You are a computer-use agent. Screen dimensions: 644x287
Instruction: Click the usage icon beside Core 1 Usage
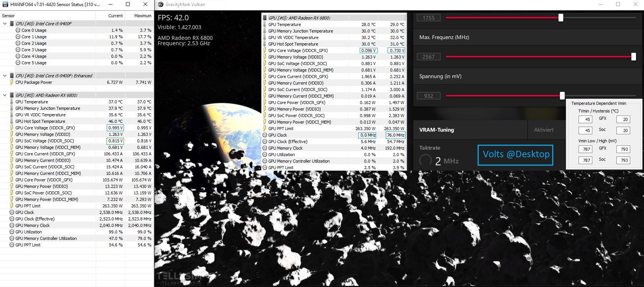pyautogui.click(x=18, y=37)
